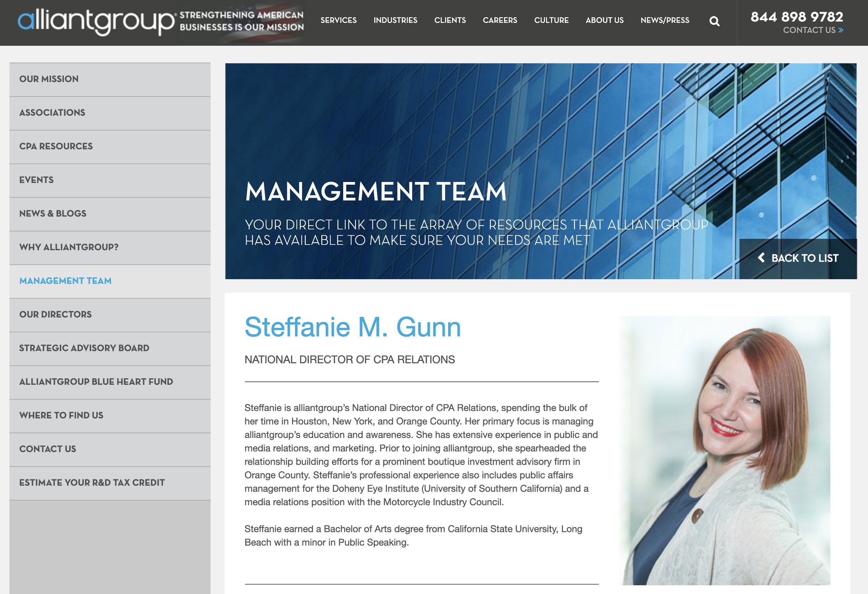Open News & Blogs in the sidebar
The height and width of the screenshot is (594, 868).
(110, 214)
